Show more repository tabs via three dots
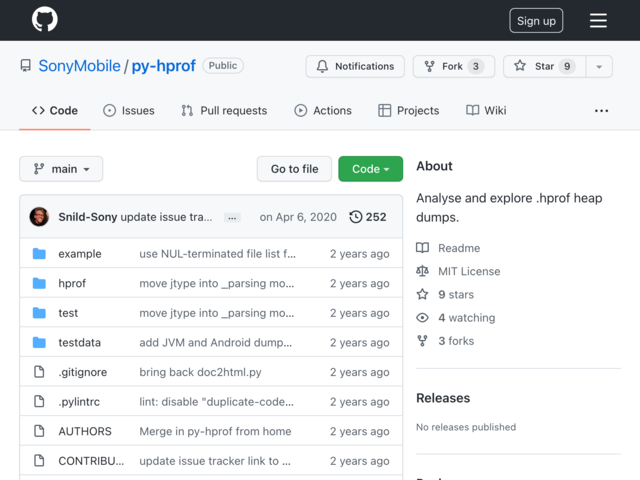The height and width of the screenshot is (480, 640). click(x=601, y=111)
